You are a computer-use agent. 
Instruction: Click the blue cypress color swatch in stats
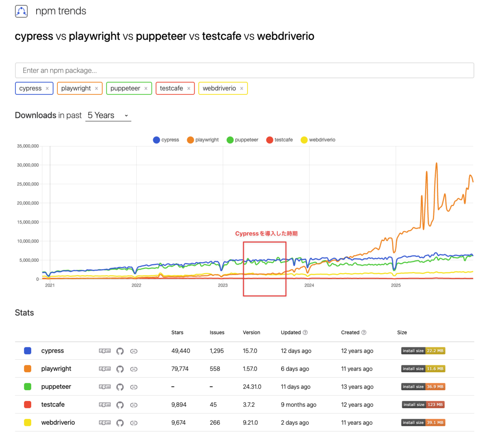pos(28,351)
